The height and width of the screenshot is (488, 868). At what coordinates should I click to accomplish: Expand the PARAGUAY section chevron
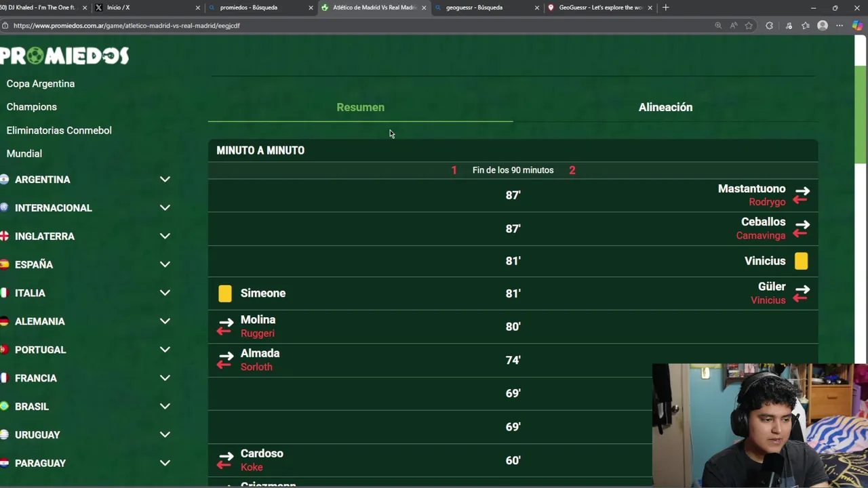click(x=165, y=463)
